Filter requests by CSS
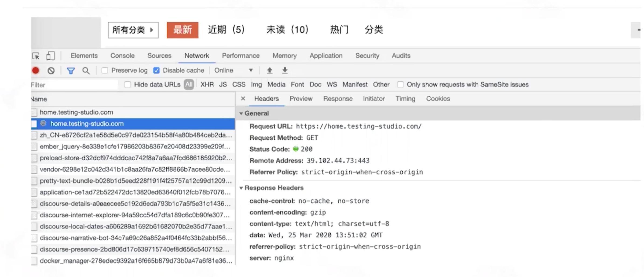This screenshot has width=644, height=277. pos(239,85)
